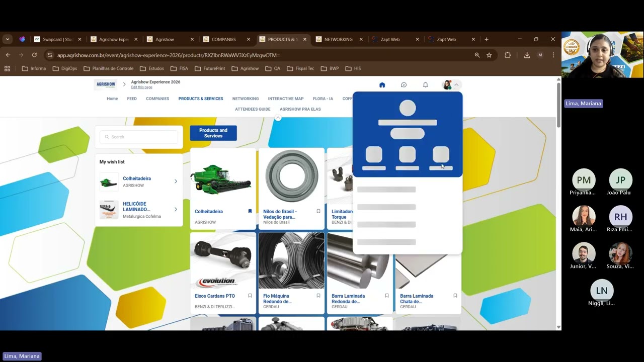The width and height of the screenshot is (644, 362).
Task: Open the FEED navigation item
Action: 132,99
